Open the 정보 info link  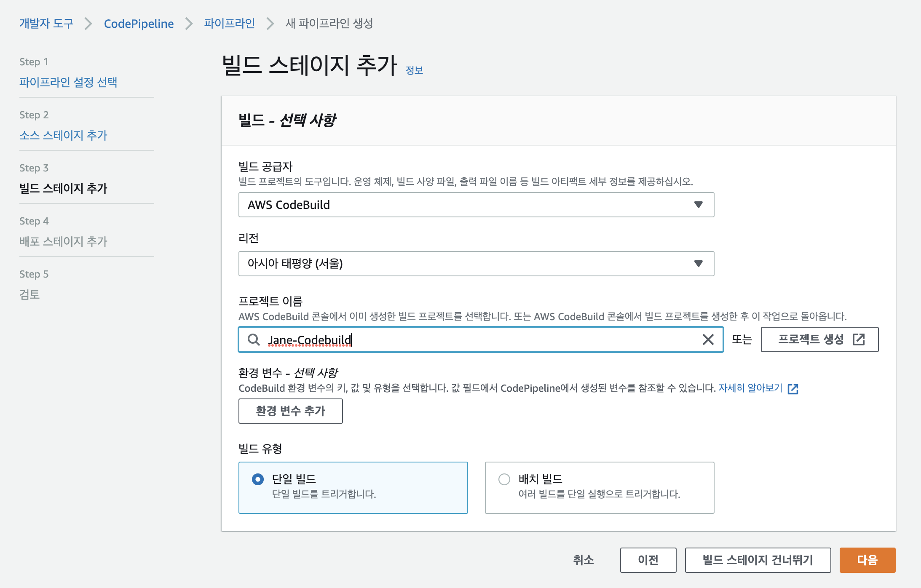click(414, 70)
